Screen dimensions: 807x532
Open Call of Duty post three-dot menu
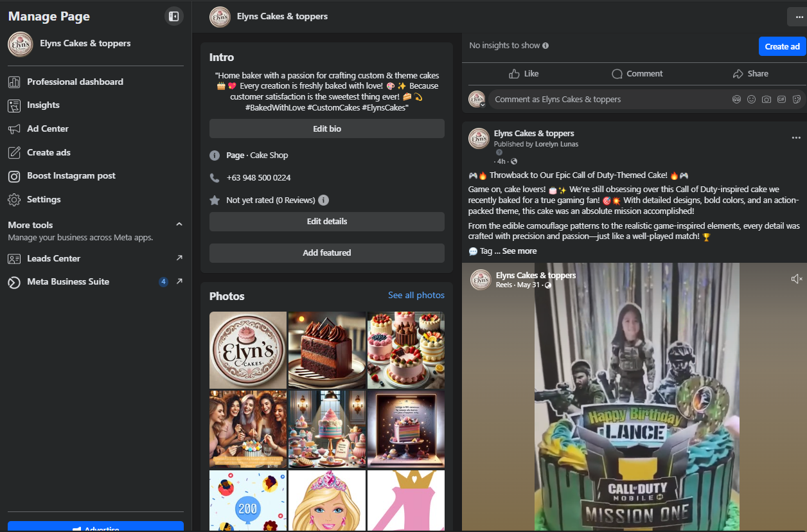click(796, 137)
